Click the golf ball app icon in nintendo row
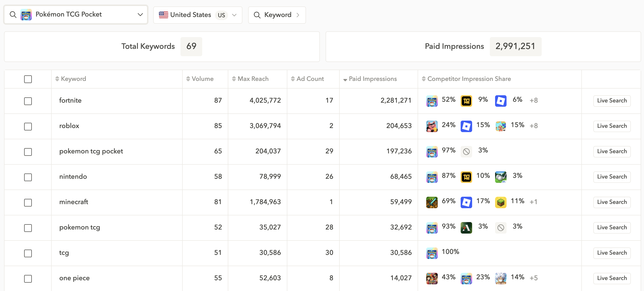The width and height of the screenshot is (644, 291). point(501,177)
